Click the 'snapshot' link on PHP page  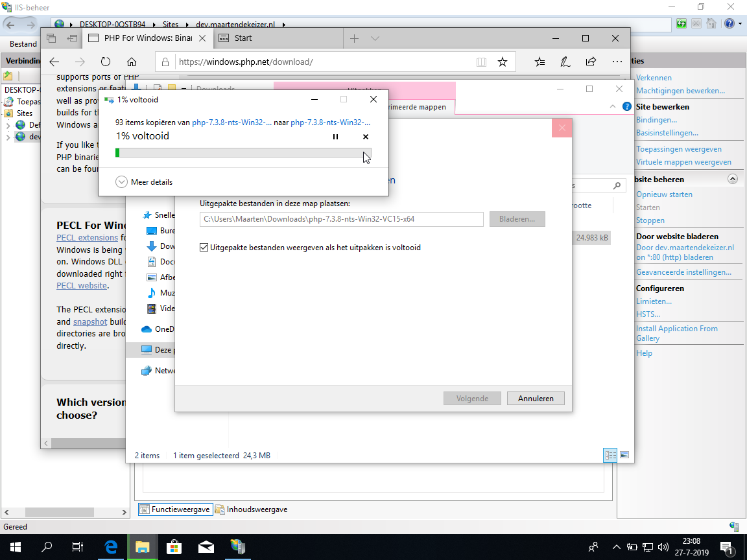90,322
